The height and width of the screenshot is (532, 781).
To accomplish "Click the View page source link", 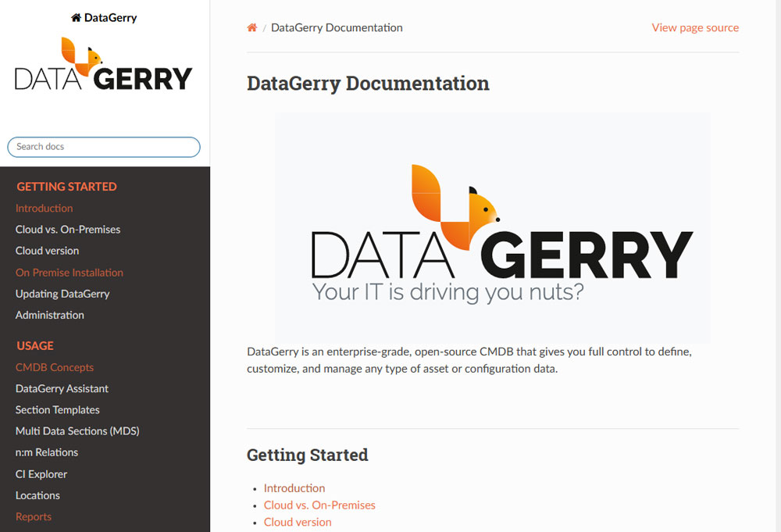I will click(695, 28).
